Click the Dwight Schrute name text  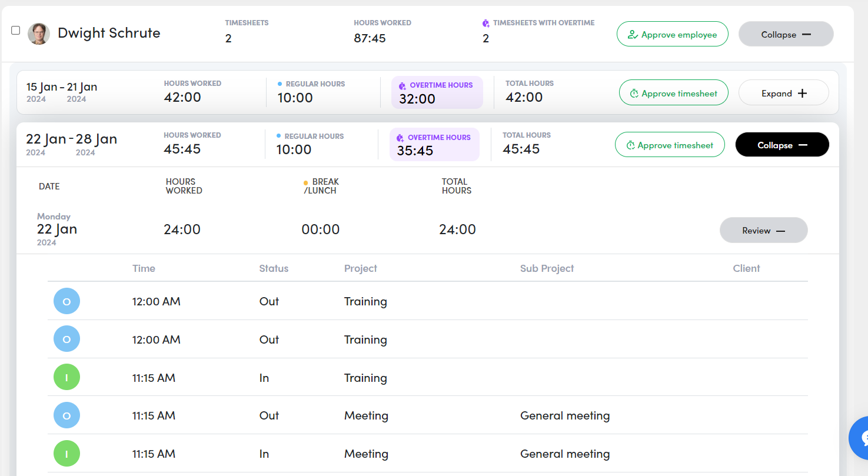point(109,33)
